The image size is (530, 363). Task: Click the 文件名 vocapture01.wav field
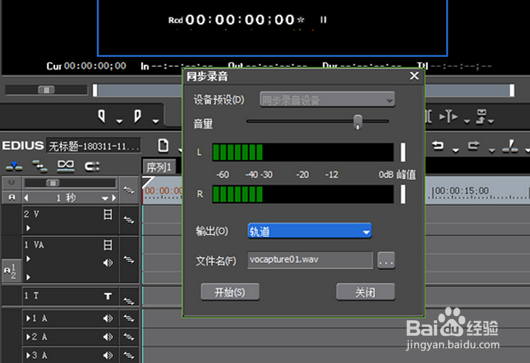pyautogui.click(x=310, y=260)
